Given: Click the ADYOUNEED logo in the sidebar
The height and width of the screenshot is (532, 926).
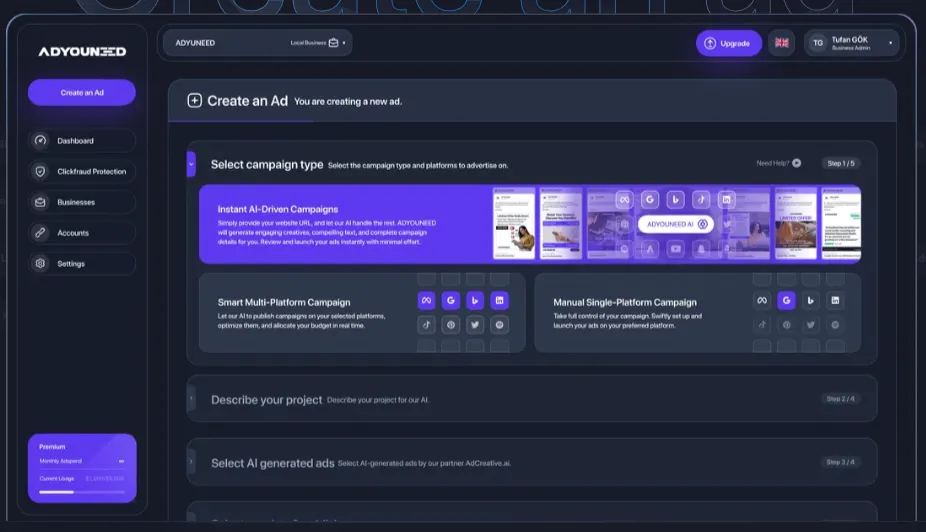Looking at the screenshot, I should [82, 52].
